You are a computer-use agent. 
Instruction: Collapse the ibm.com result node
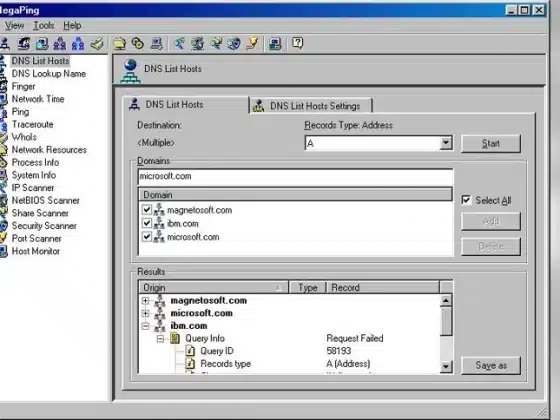click(145, 326)
